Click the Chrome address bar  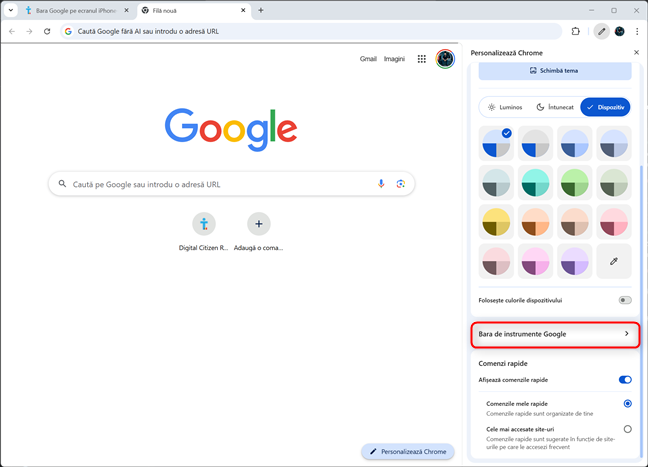pos(312,31)
